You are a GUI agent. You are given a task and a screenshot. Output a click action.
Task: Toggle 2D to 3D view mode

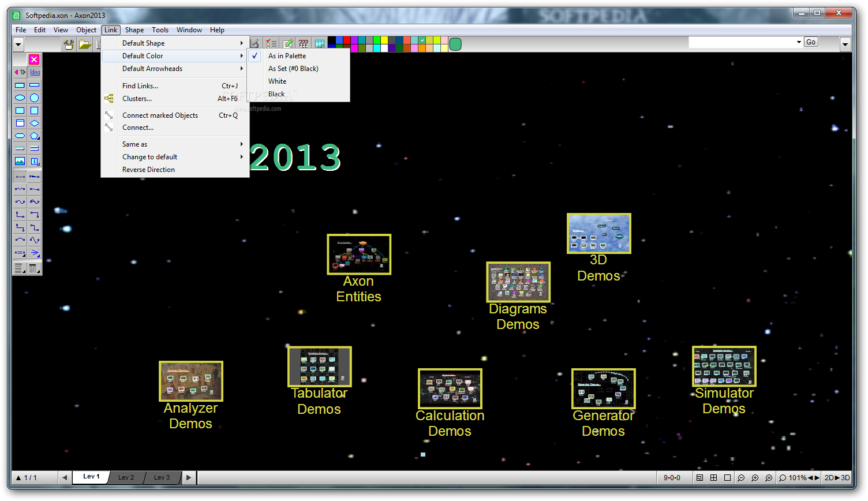point(837,478)
